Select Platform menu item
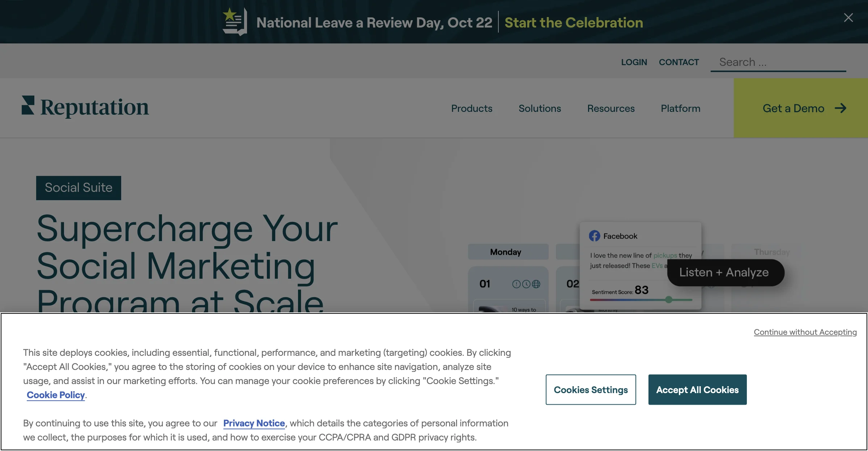The image size is (868, 451). [x=680, y=108]
